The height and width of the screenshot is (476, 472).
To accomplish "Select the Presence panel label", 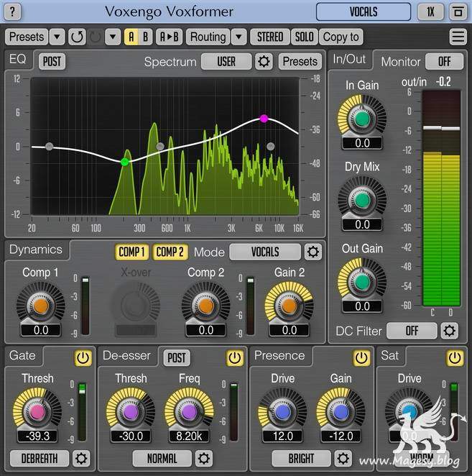I will [x=279, y=355].
